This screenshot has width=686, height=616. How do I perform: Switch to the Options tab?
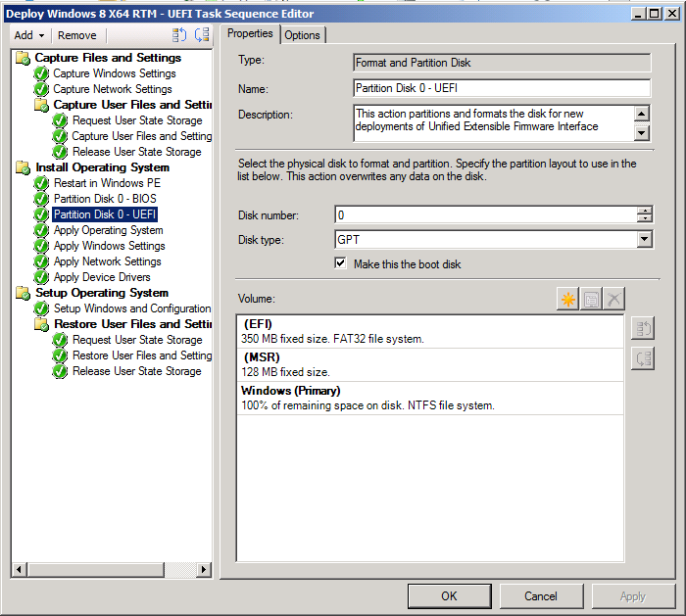point(302,35)
